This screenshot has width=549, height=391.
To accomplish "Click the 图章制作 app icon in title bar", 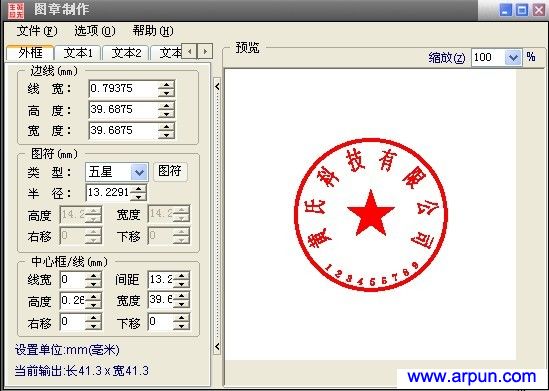I will tap(16, 10).
